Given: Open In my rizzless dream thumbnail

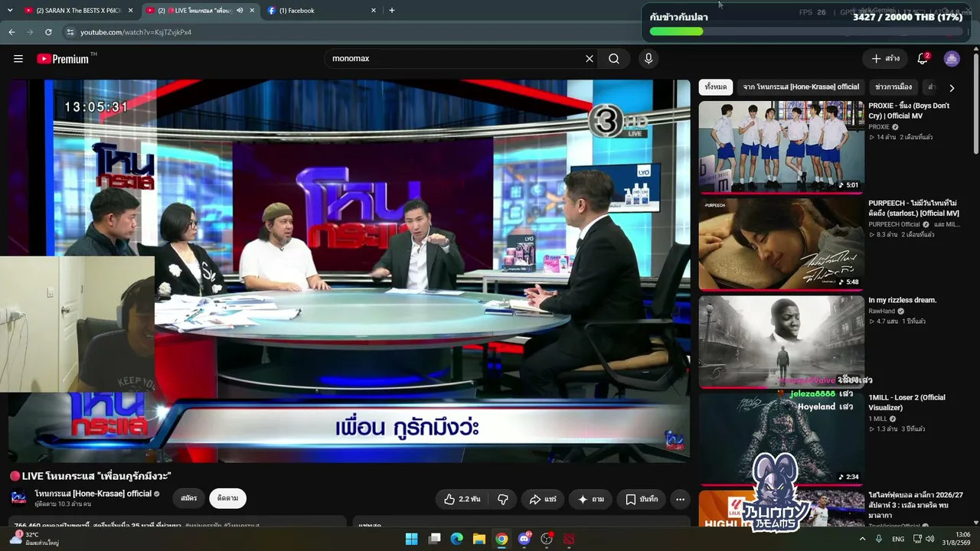Looking at the screenshot, I should point(782,341).
